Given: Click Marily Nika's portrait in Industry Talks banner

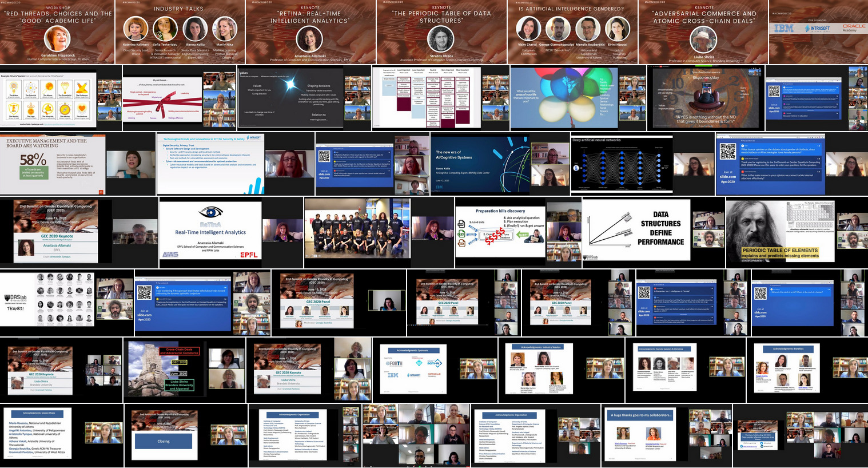Looking at the screenshot, I should point(225,29).
